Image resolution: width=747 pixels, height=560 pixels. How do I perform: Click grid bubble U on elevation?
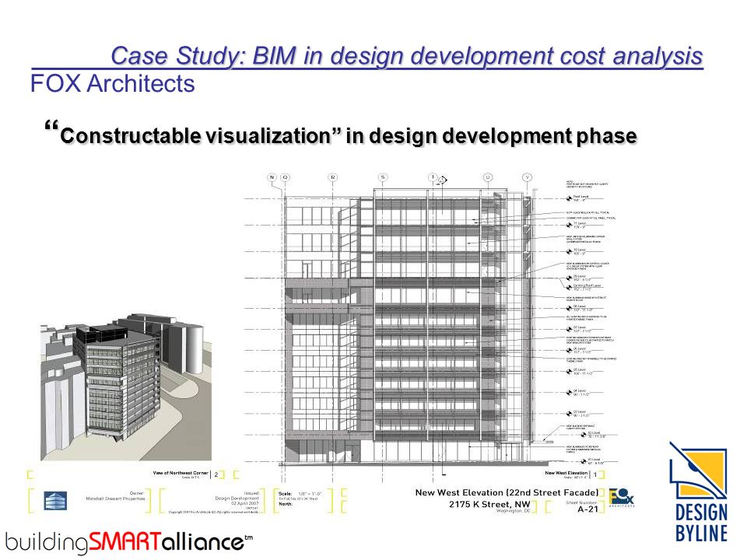[488, 177]
